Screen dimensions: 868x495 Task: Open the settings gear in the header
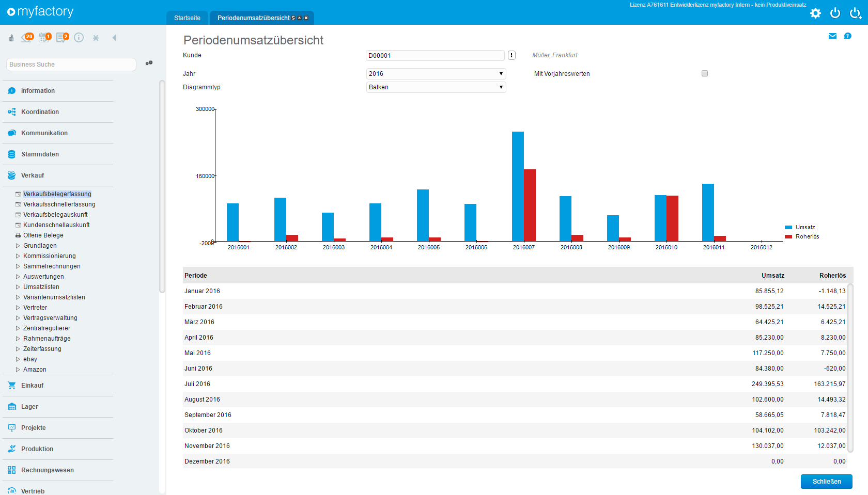815,13
